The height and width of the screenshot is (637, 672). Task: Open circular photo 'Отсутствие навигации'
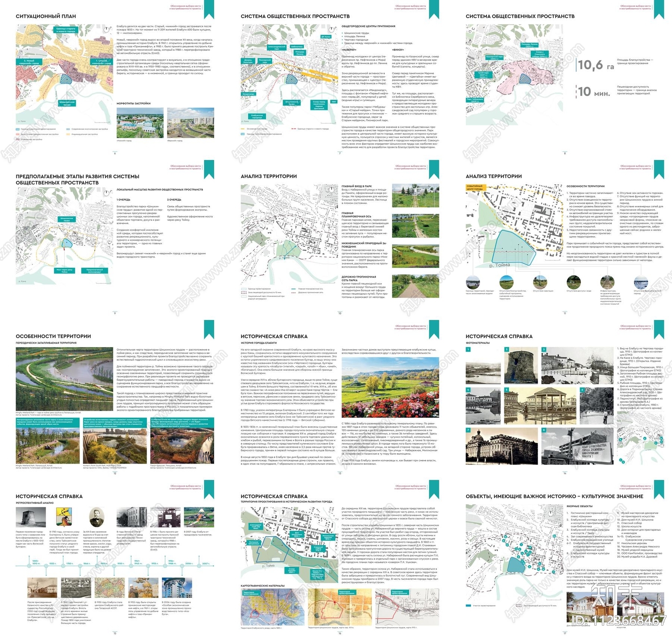click(540, 282)
